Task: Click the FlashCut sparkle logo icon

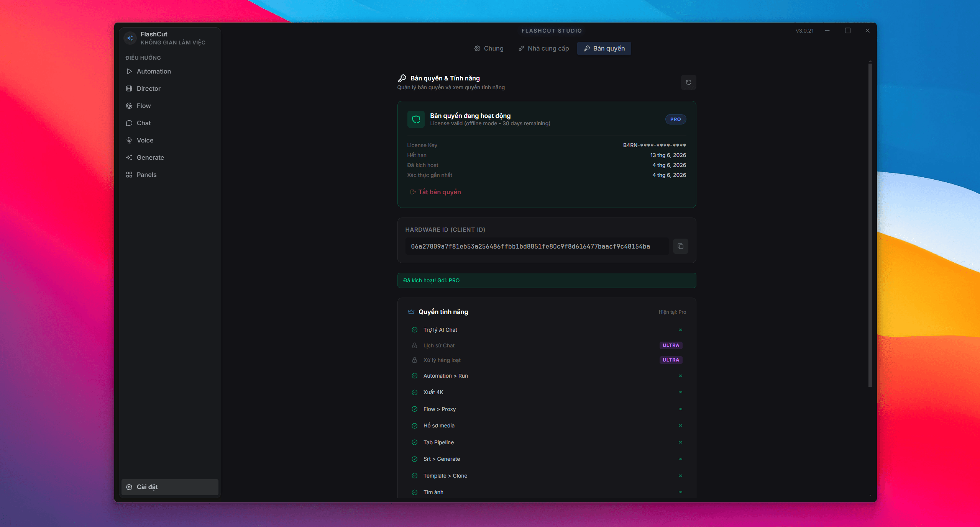Action: click(130, 38)
